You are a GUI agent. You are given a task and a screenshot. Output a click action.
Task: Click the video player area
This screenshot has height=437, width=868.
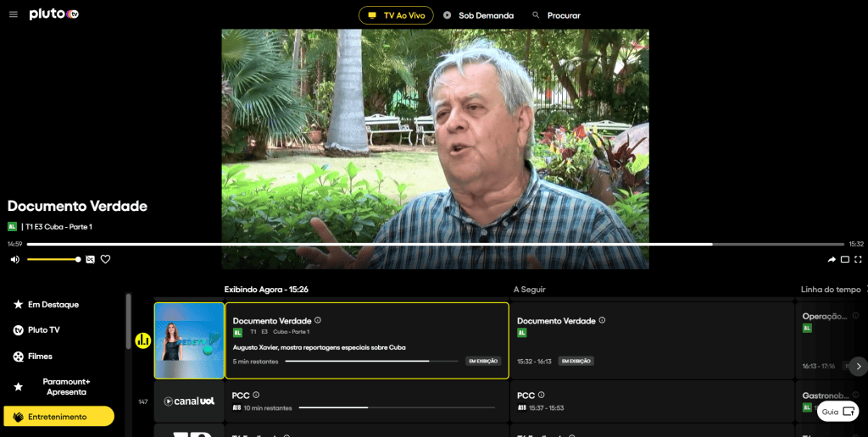pyautogui.click(x=435, y=149)
